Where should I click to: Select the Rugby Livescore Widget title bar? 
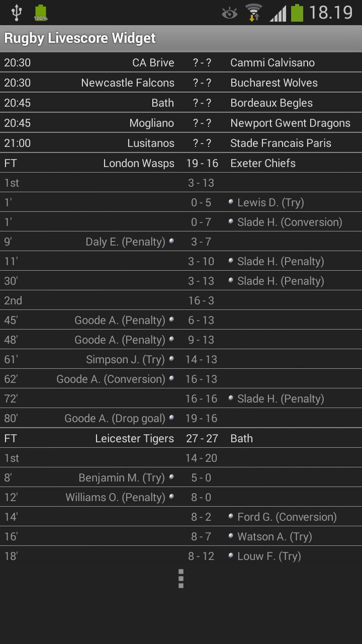(x=181, y=38)
